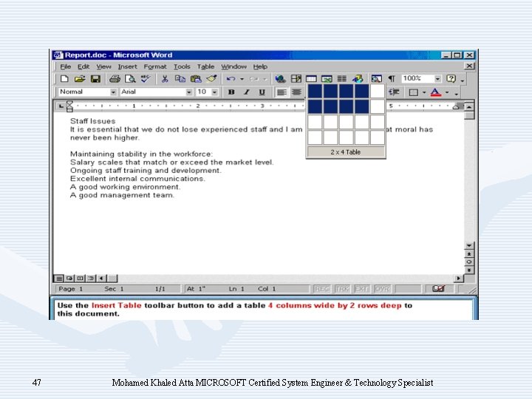Image resolution: width=532 pixels, height=399 pixels.
Task: Open the Insert menu
Action: coord(127,66)
